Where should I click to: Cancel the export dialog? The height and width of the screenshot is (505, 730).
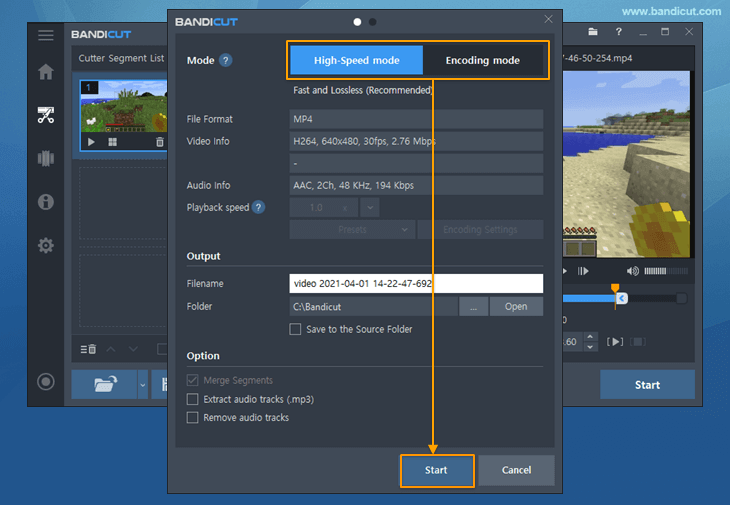point(516,471)
